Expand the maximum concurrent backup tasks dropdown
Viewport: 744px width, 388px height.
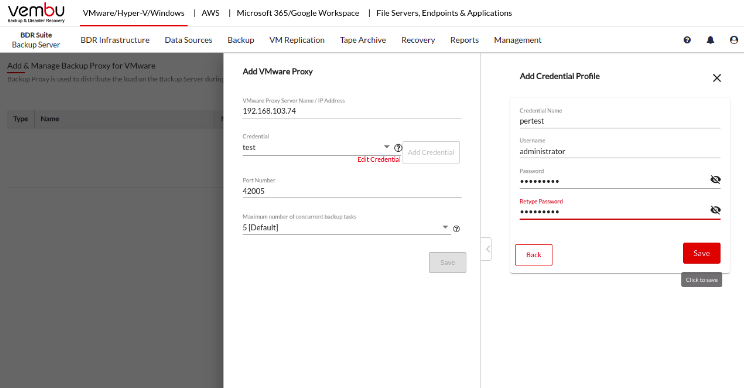tap(345, 228)
